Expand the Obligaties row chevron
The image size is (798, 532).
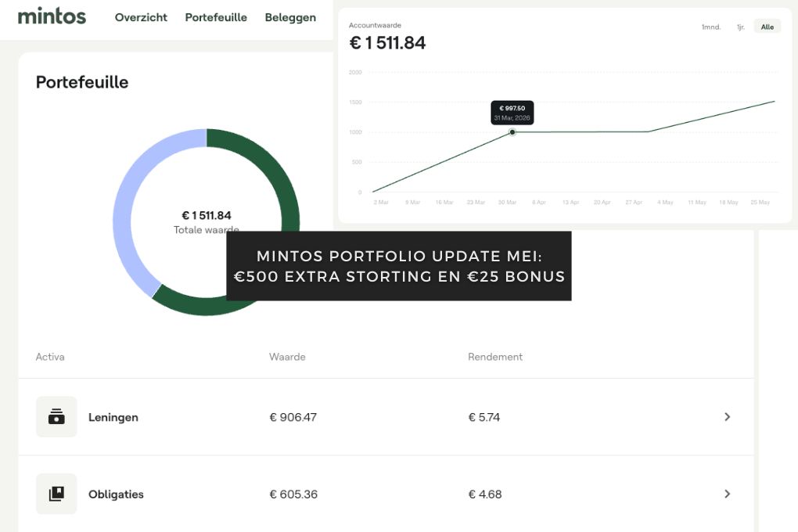point(728,494)
